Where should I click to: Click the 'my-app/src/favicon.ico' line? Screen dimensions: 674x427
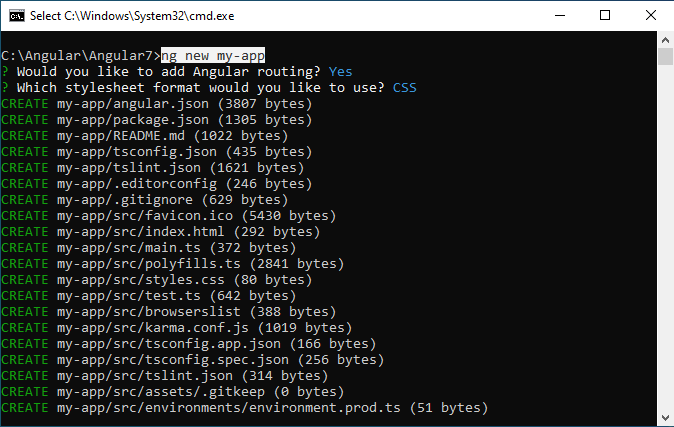tap(168, 215)
